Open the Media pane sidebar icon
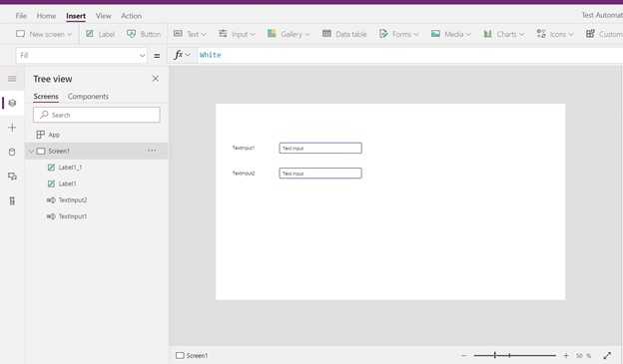The image size is (623, 364). pyautogui.click(x=12, y=177)
